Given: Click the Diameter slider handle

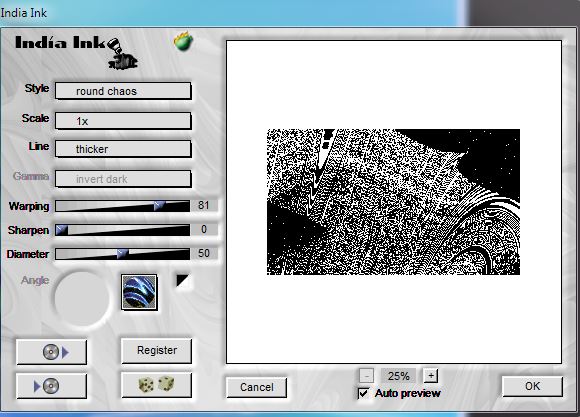Looking at the screenshot, I should (x=122, y=253).
